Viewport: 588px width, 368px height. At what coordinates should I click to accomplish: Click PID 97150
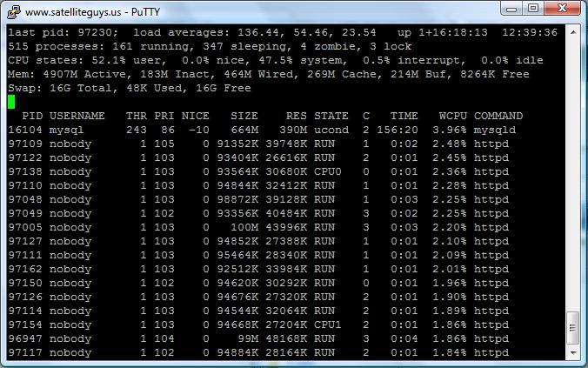point(25,283)
